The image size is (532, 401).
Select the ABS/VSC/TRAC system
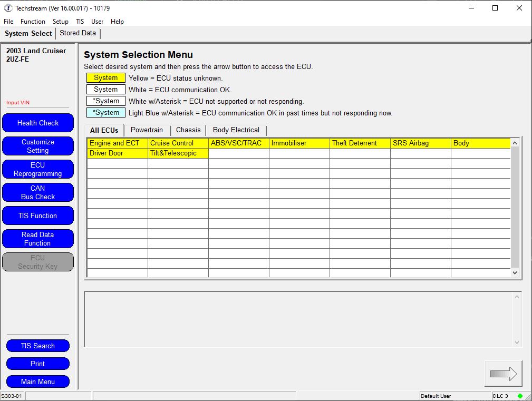click(x=239, y=143)
